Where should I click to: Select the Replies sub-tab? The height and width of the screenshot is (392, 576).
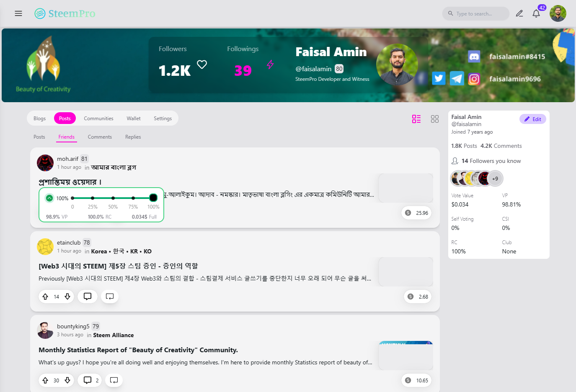(x=133, y=137)
